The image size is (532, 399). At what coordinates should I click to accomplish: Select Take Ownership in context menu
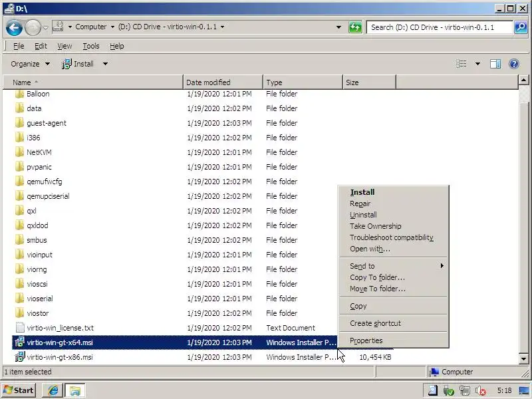(x=394, y=226)
